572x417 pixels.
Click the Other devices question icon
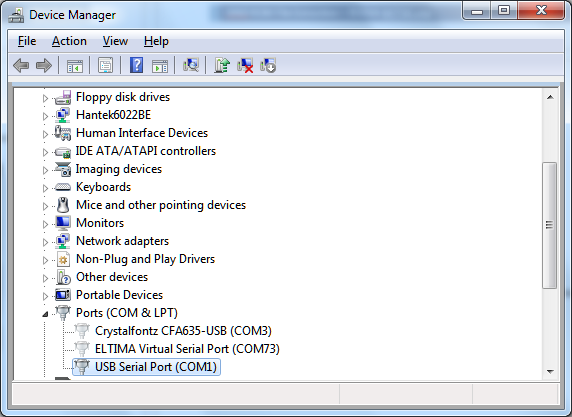pos(63,277)
